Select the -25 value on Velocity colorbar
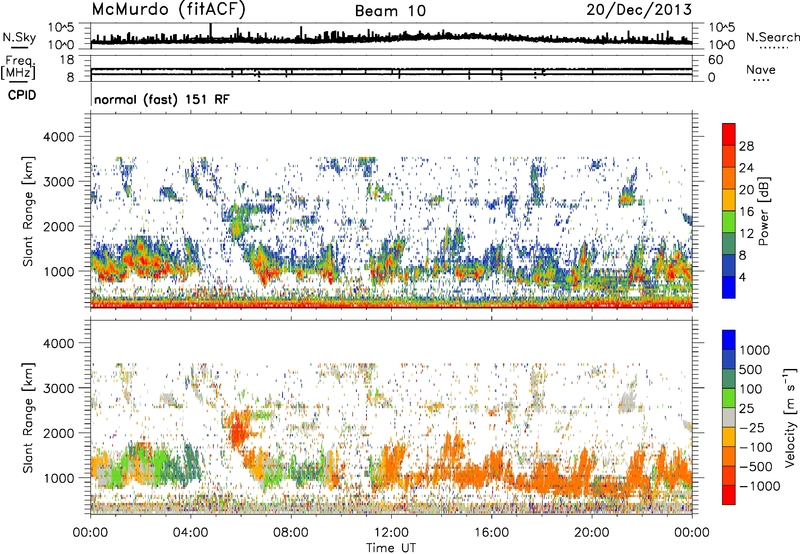Screen dimensions: 800x554 pyautogui.click(x=753, y=428)
